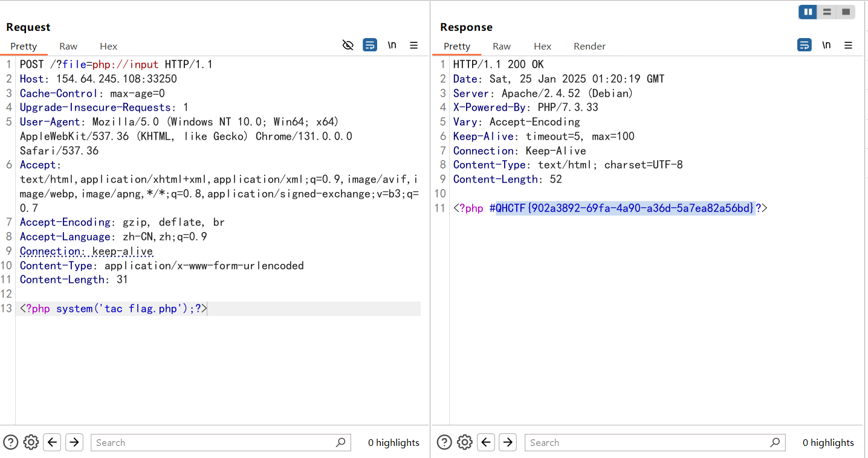
Task: Open help icon below Response panel
Action: pos(444,442)
